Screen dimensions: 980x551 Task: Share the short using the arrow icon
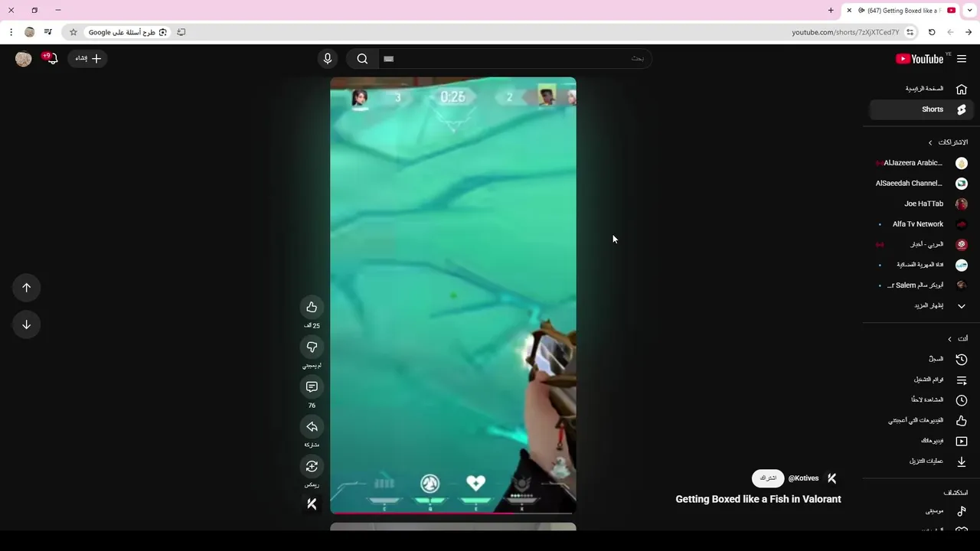(x=312, y=426)
